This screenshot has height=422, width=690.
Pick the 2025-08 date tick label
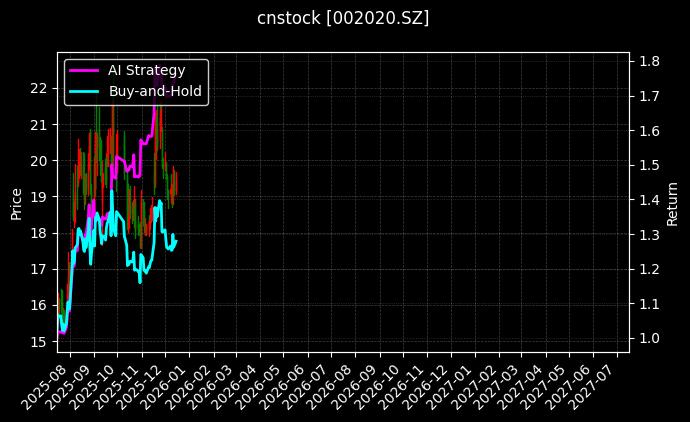pos(53,385)
